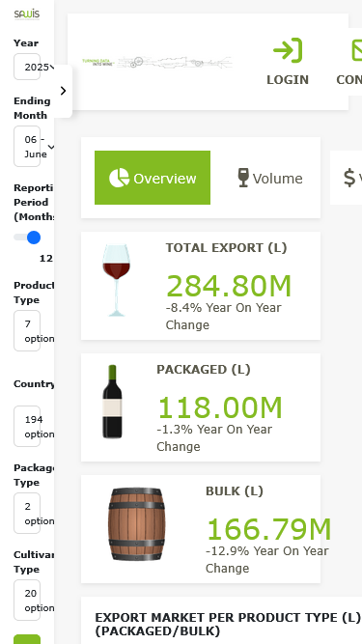Click the green button below Cultivar Type
Screen dimensions: 362x644
pyautogui.click(x=27, y=639)
